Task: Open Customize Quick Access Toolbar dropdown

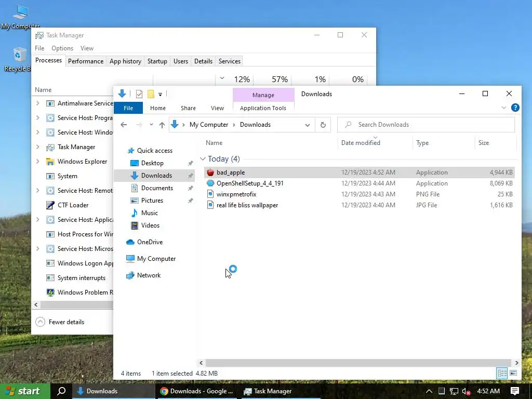Action: click(x=160, y=95)
